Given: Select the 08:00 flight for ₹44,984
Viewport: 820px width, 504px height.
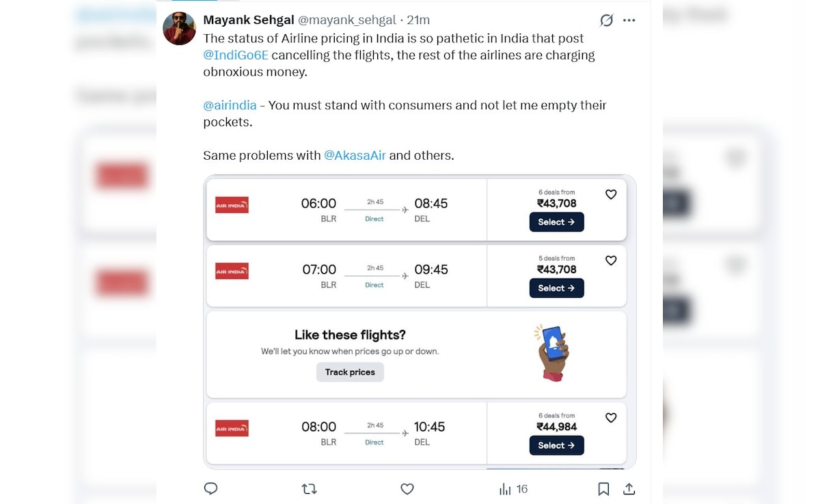Looking at the screenshot, I should coord(556,445).
